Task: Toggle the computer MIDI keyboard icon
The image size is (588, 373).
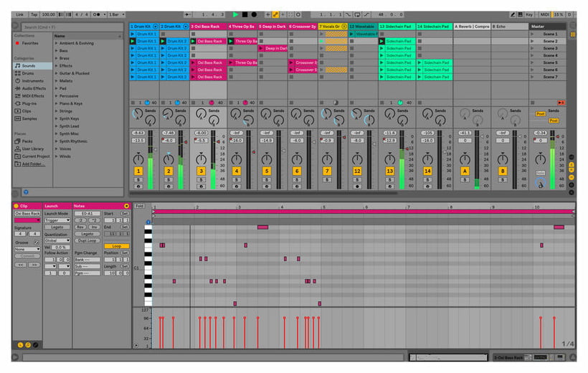Action: click(520, 14)
